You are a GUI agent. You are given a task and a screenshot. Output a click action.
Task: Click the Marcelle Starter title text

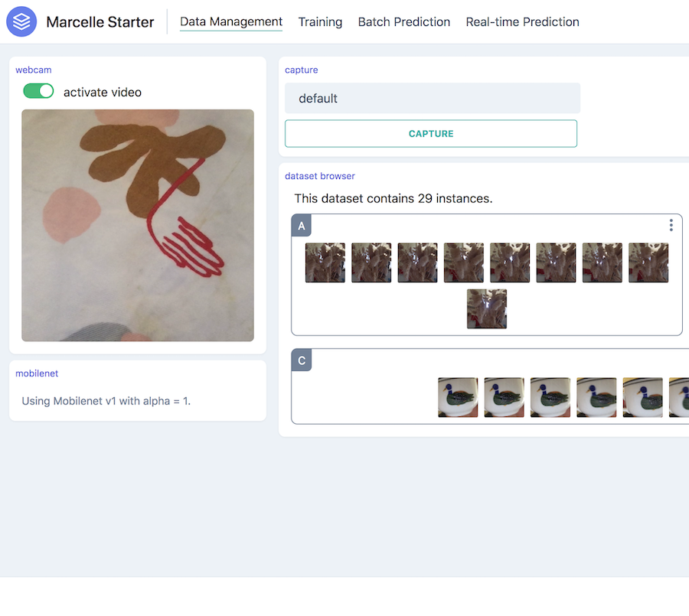[x=100, y=22]
